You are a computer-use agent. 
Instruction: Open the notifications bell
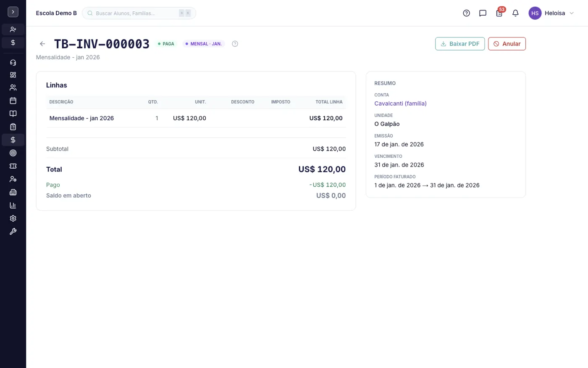click(515, 13)
